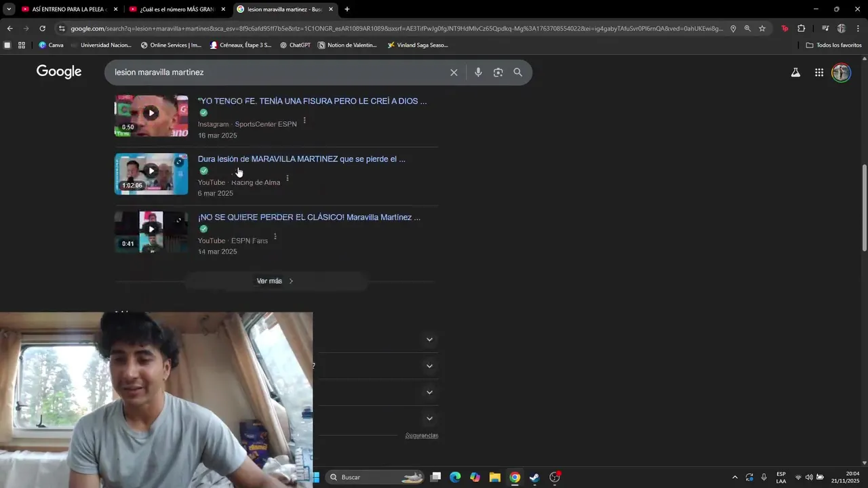Click the Chrome address bar URL
The height and width of the screenshot is (488, 868).
tap(397, 28)
